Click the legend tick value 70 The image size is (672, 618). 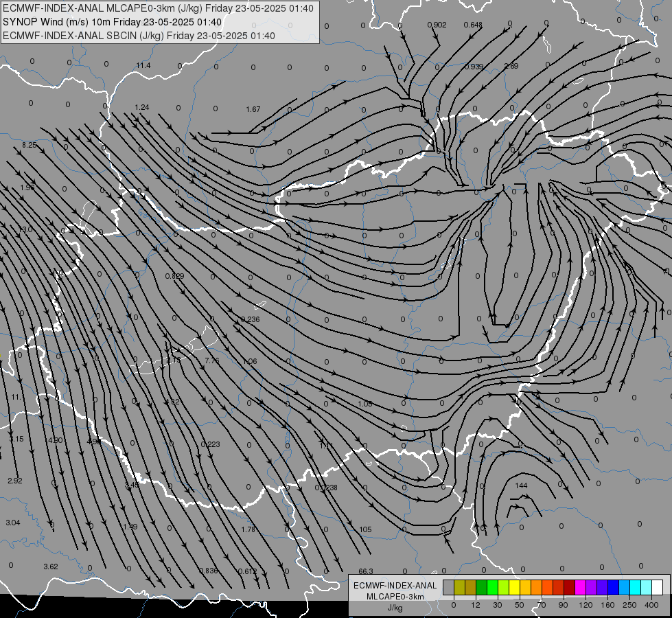pos(542,605)
